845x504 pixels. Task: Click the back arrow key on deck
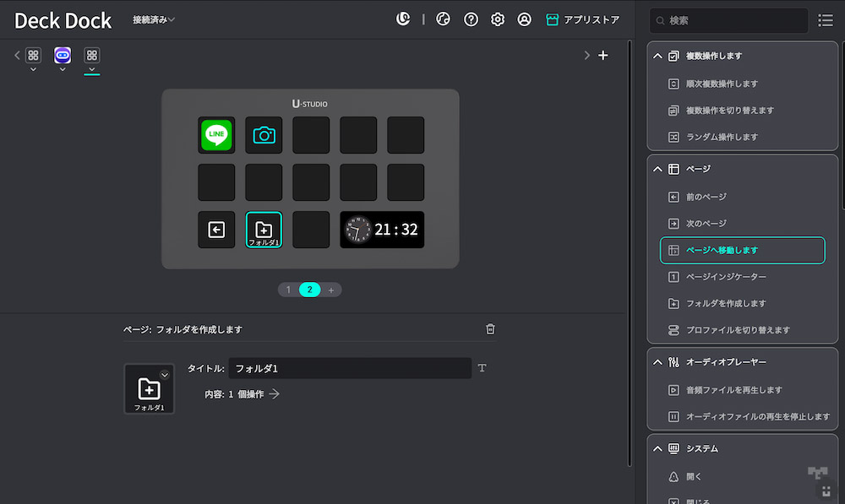(x=216, y=230)
